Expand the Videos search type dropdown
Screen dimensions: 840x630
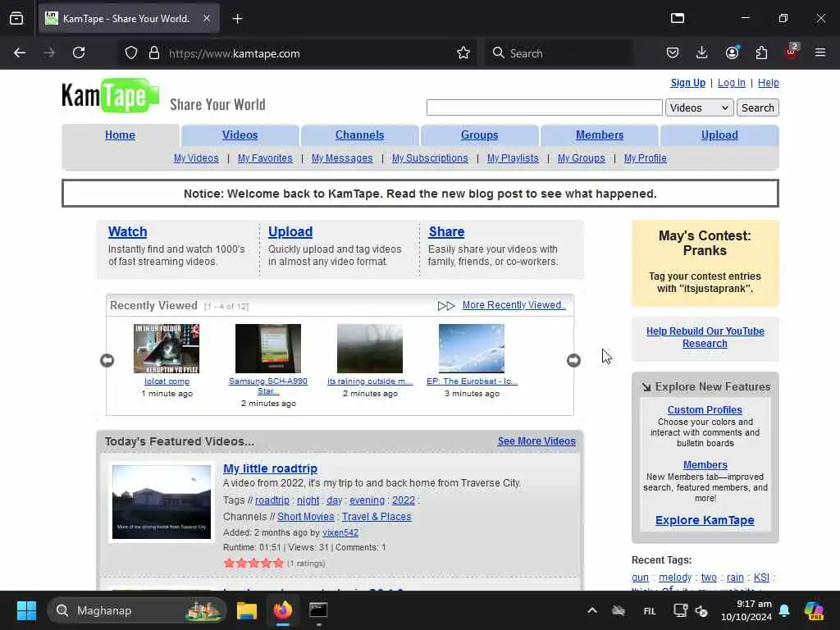[x=699, y=107]
